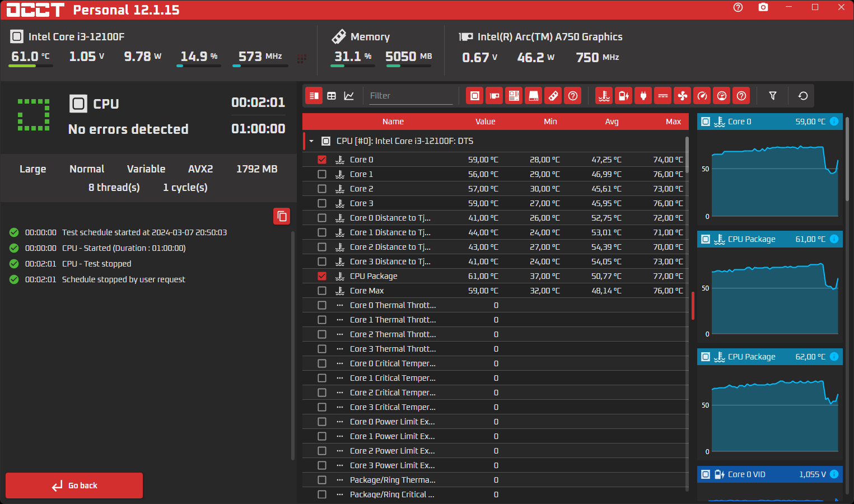The image size is (854, 504).
Task: Click the CPU temperature 61.0 °C readout
Action: pos(31,57)
